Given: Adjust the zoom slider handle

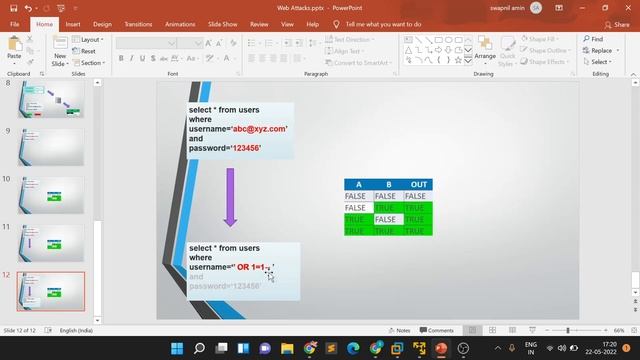Looking at the screenshot, I should coord(567,330).
